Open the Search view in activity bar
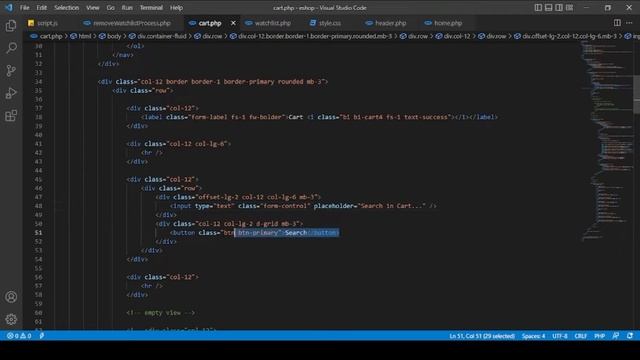The height and width of the screenshot is (360, 640). pos(11,48)
